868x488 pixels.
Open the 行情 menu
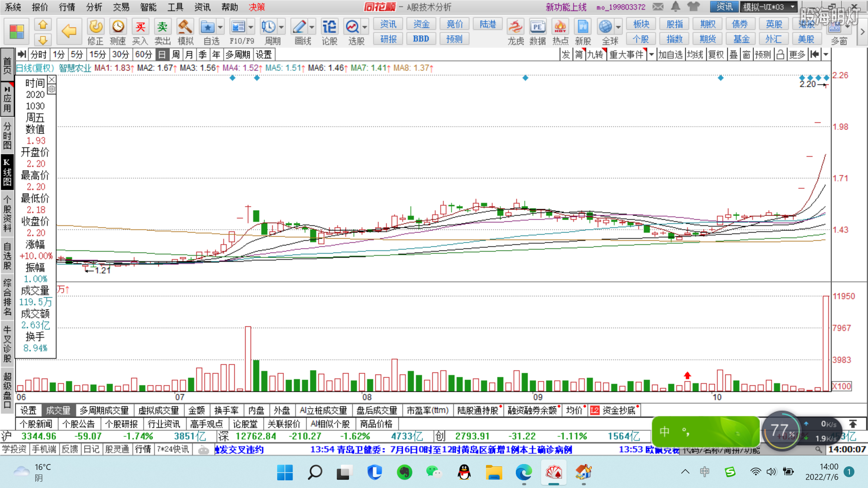(x=67, y=7)
